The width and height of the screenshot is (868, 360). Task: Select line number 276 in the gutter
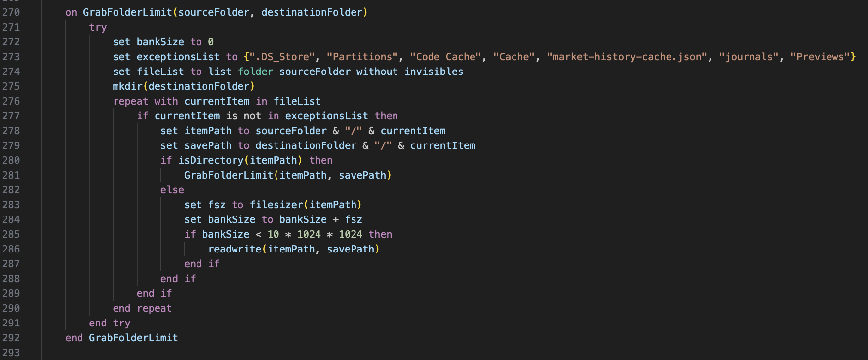point(11,101)
